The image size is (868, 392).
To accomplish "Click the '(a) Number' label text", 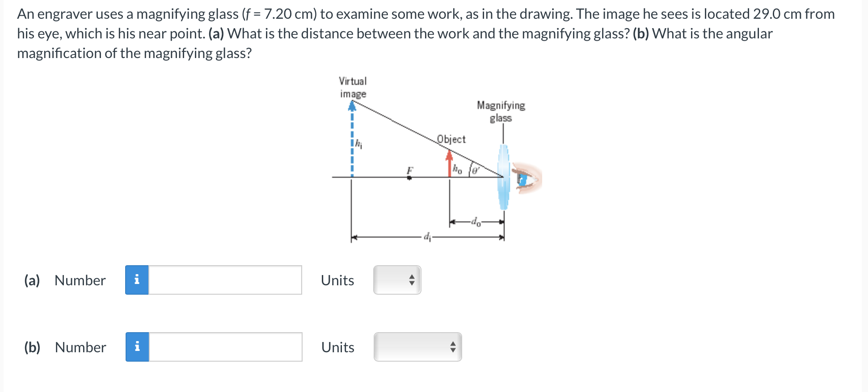I will [x=64, y=280].
